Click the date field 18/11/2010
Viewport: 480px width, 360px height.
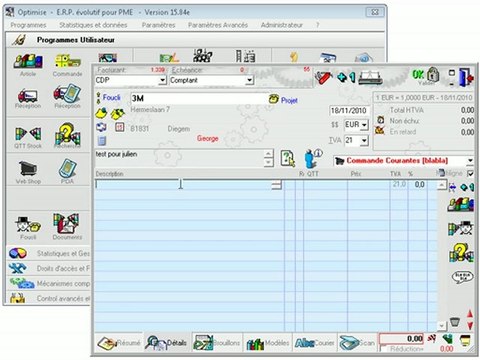coord(349,110)
